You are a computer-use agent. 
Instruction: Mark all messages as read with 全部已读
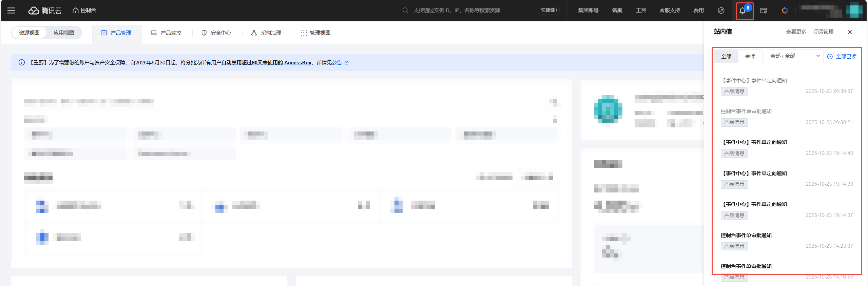click(x=842, y=57)
